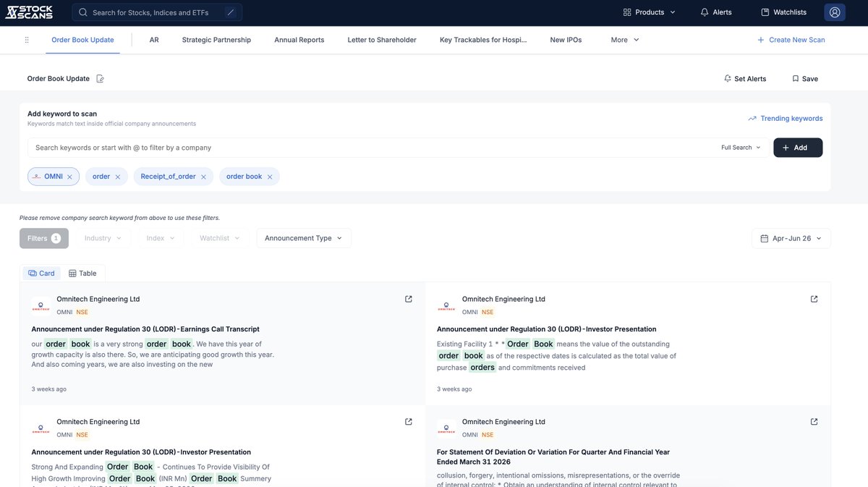Switch to Table view
This screenshot has width=868, height=487.
click(x=82, y=274)
